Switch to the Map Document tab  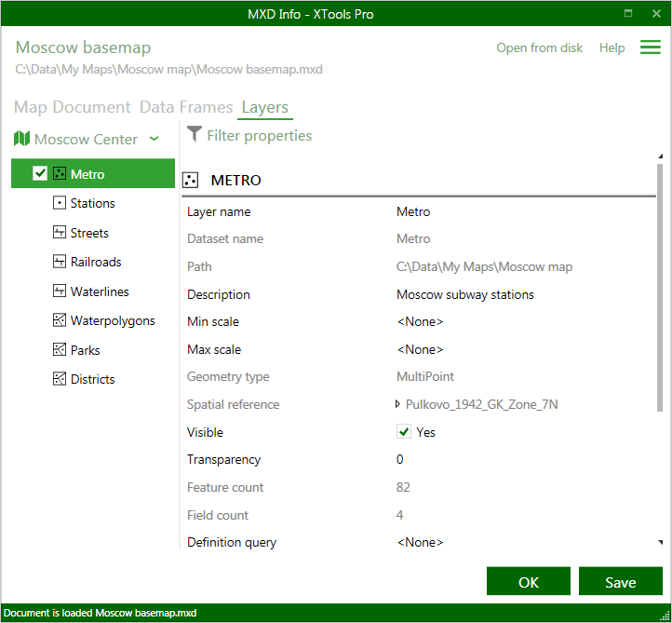point(72,107)
